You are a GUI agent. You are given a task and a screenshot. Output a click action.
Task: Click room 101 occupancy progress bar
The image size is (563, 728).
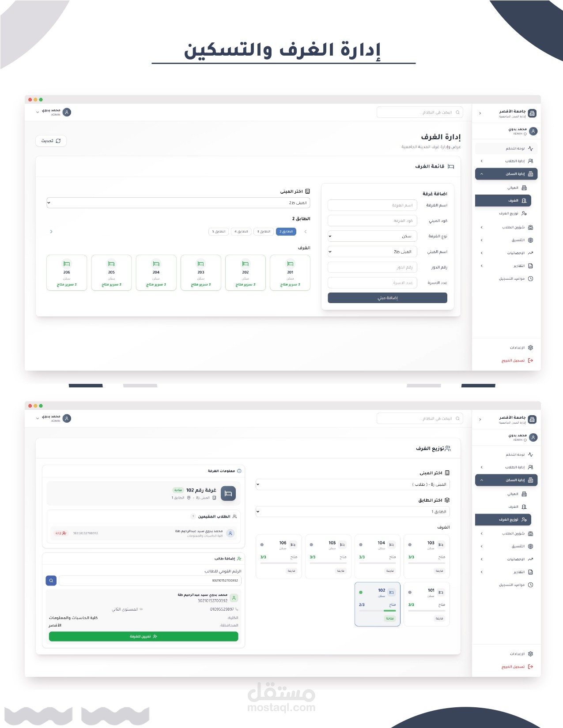427,611
